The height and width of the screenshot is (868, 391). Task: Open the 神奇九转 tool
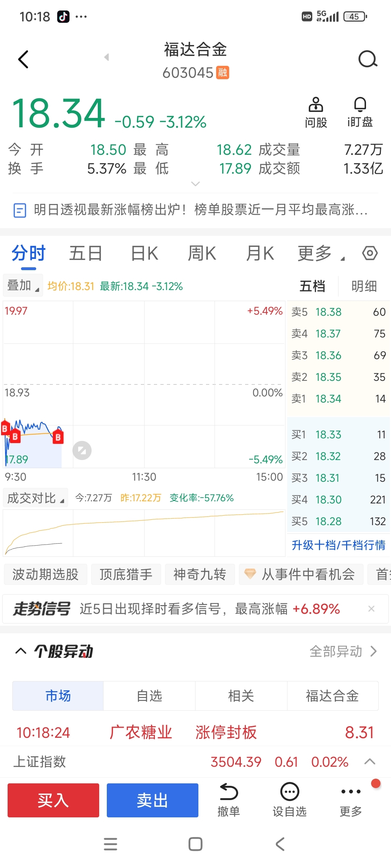point(200,574)
